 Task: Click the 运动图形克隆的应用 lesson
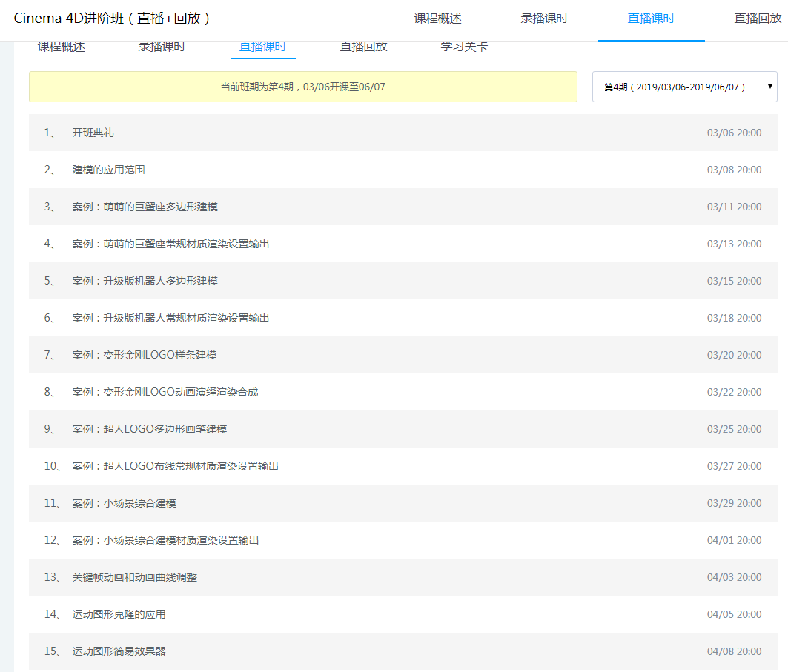119,614
